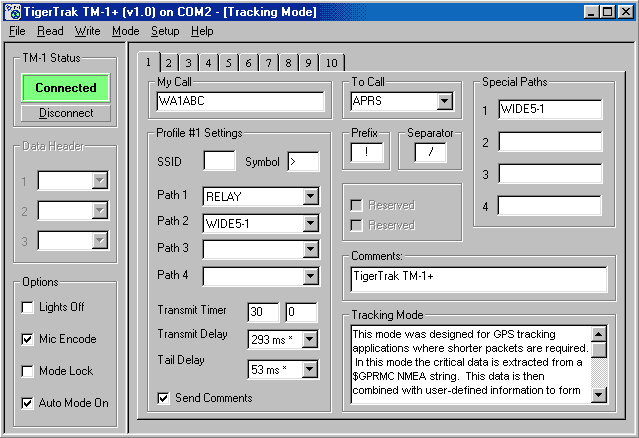
Task: Expand the Path 1 RELAY dropdown
Action: [x=311, y=196]
